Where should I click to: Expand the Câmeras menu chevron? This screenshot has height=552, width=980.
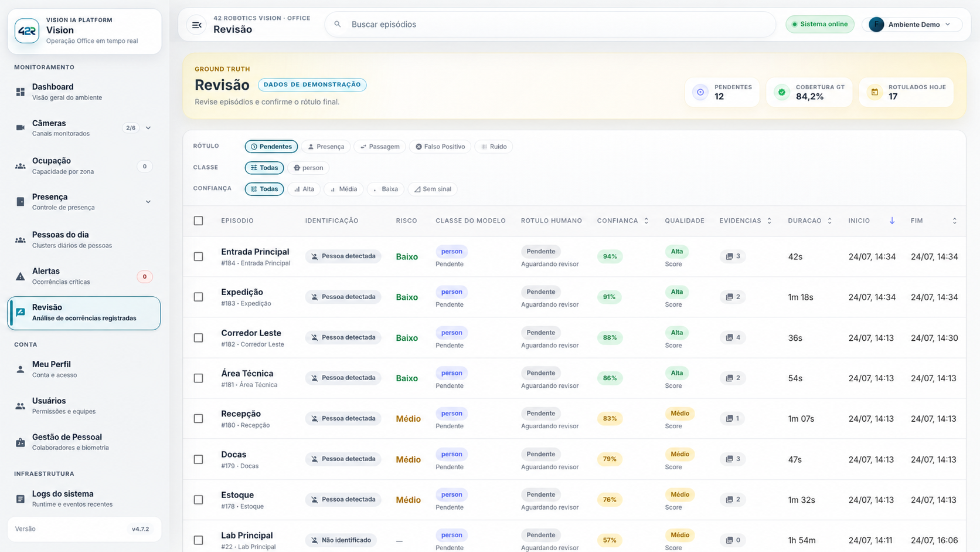click(x=148, y=128)
